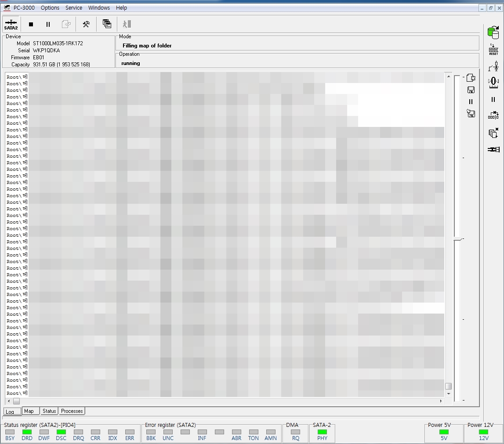Pause log output using pause icon beside slider

pyautogui.click(x=471, y=102)
